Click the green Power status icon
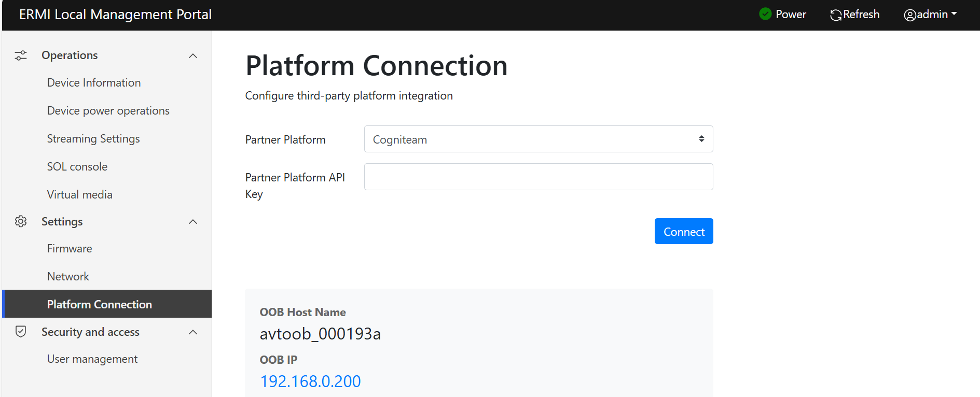 pyautogui.click(x=765, y=14)
